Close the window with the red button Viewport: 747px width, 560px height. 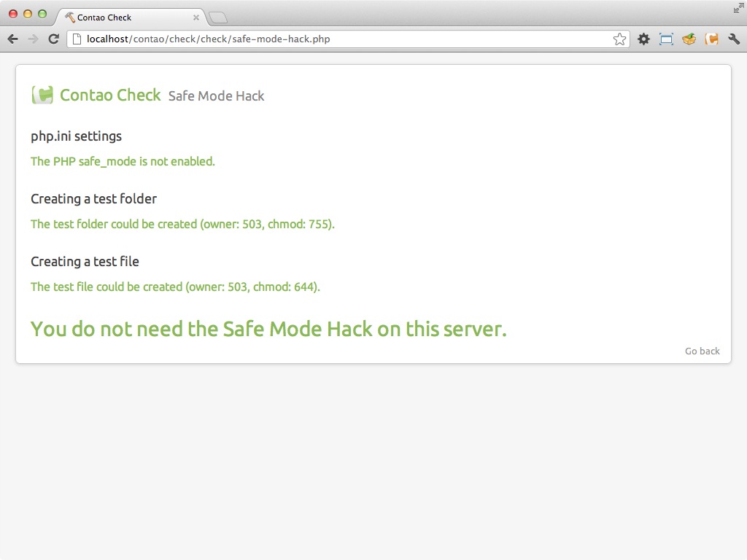pyautogui.click(x=13, y=14)
